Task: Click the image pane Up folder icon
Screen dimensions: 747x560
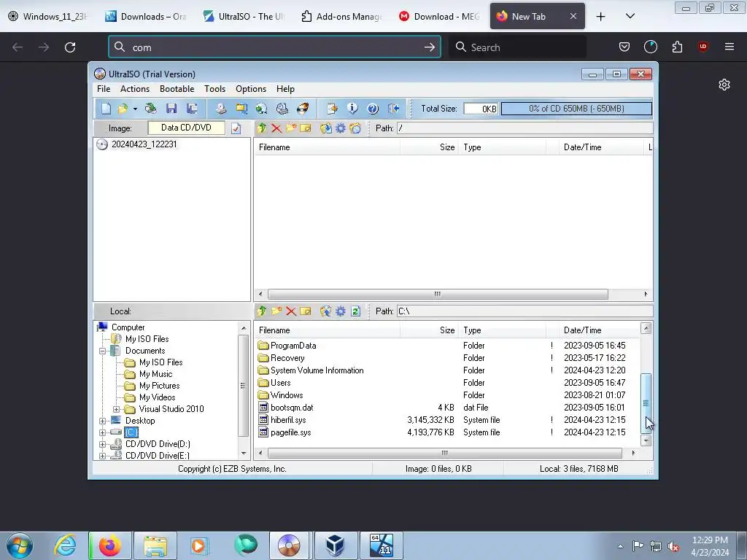Action: point(262,128)
